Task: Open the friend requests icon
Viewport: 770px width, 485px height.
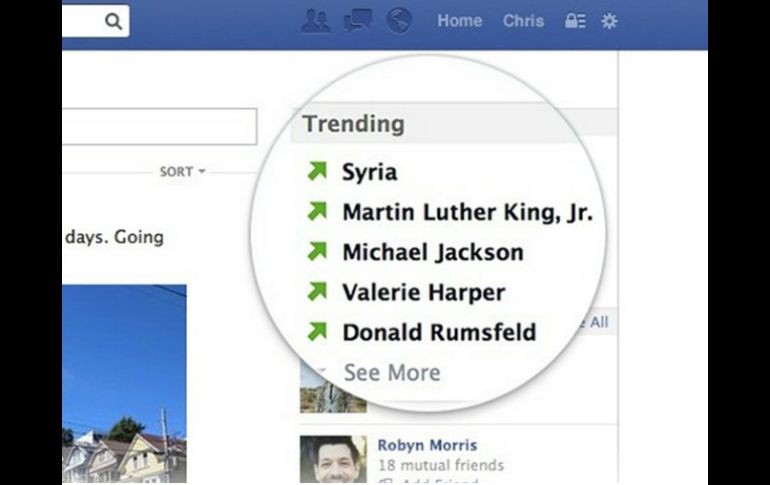Action: pos(315,21)
